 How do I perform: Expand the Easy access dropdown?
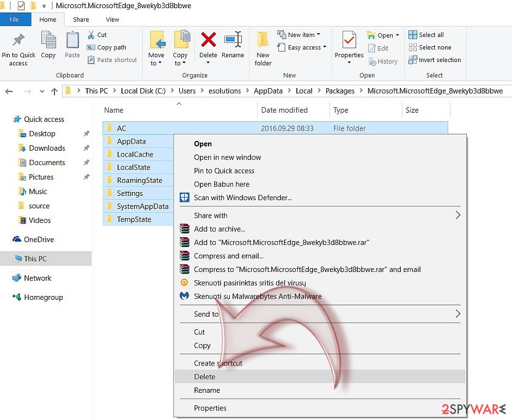click(x=325, y=47)
